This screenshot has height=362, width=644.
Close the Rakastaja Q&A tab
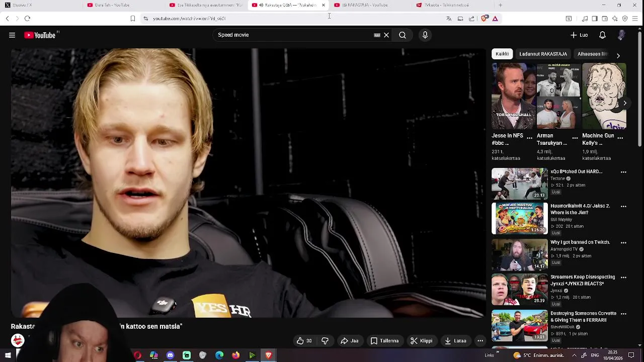(324, 5)
